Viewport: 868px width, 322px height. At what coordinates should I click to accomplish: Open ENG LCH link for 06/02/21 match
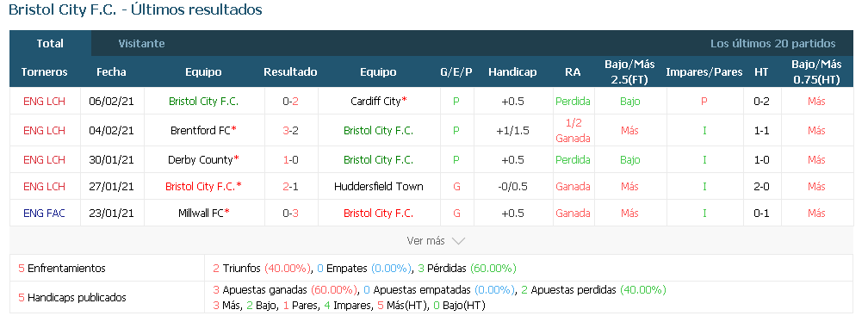pos(44,102)
